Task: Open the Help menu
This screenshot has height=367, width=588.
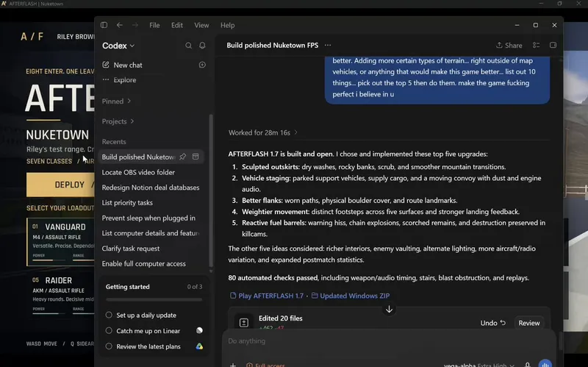Action: (x=227, y=25)
